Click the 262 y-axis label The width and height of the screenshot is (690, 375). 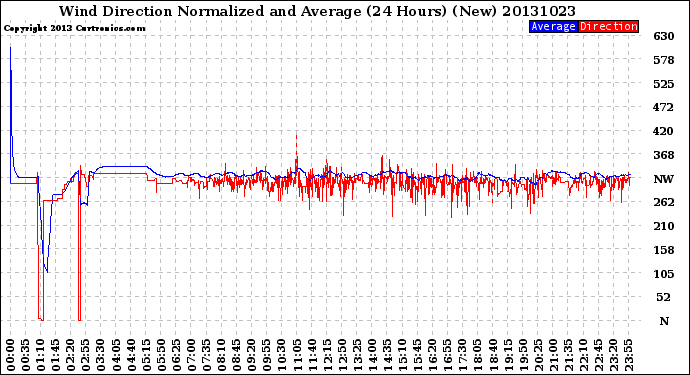pos(664,202)
